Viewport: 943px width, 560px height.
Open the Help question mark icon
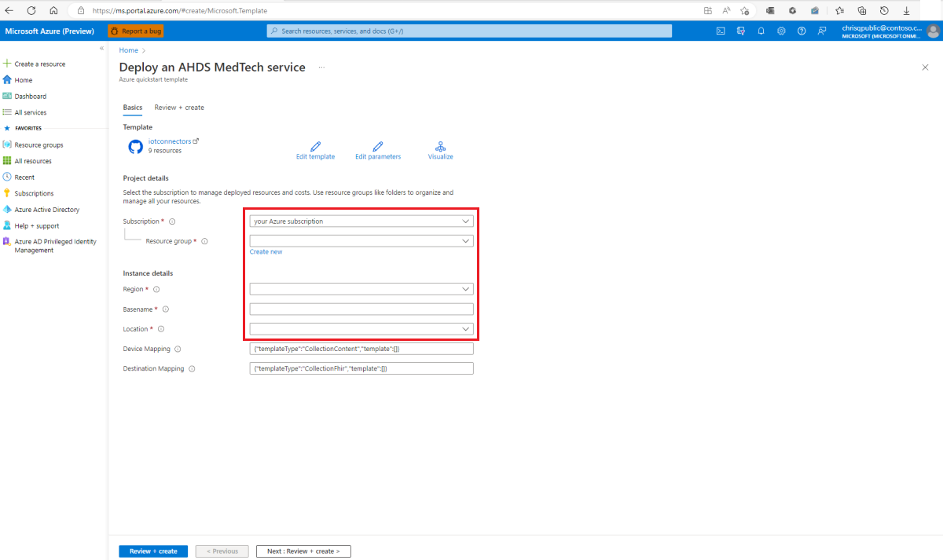(802, 31)
